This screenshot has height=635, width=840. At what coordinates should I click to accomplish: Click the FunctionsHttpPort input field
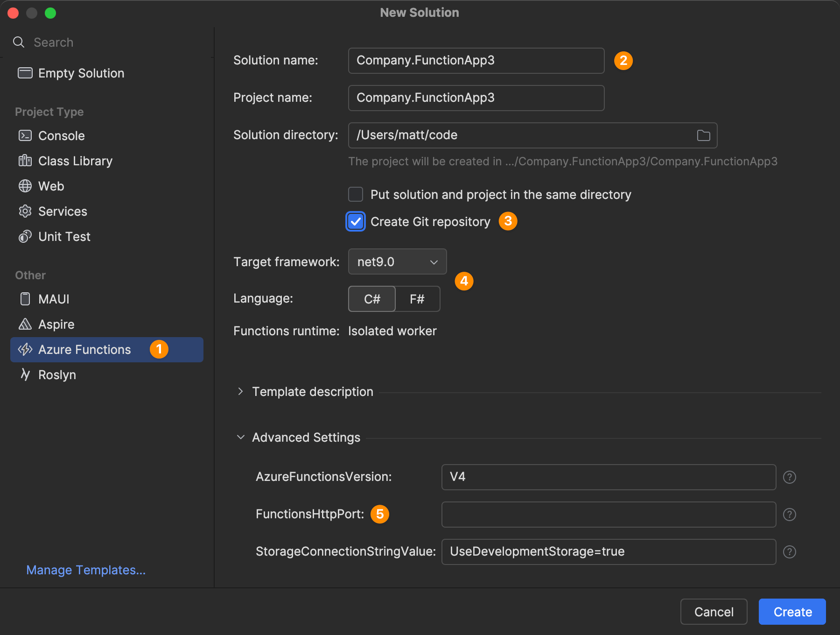point(607,514)
